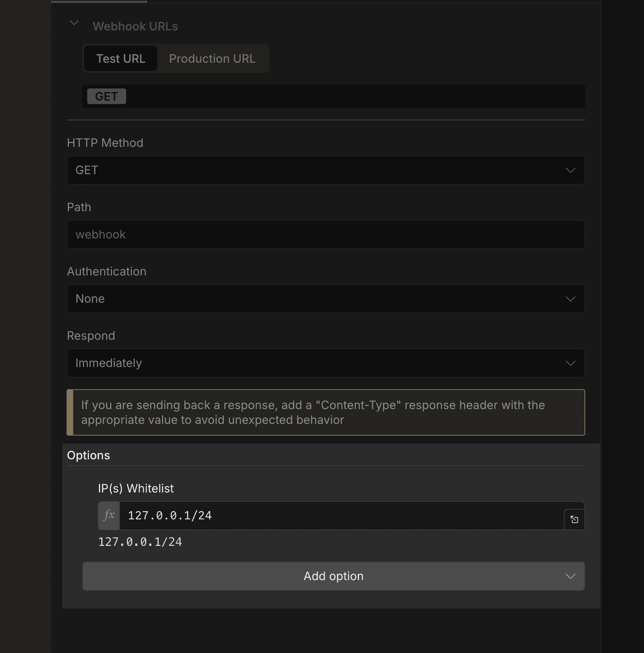644x653 pixels.
Task: Open the Add option dropdown chevron
Action: (570, 576)
